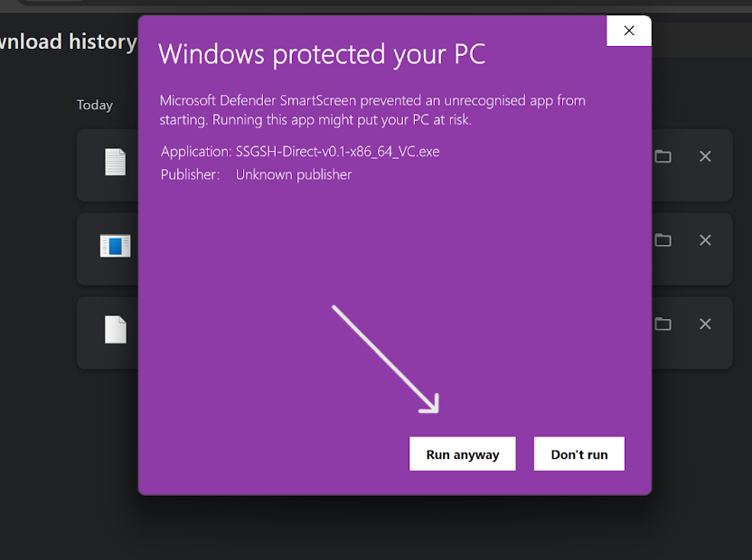
Task: Remove the first download from history
Action: tap(705, 156)
